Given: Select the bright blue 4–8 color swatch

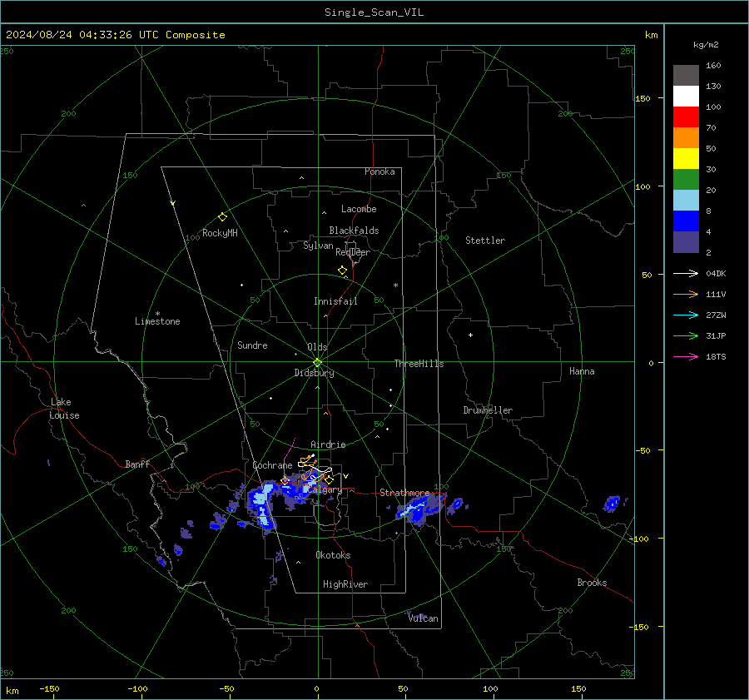Looking at the screenshot, I should point(686,221).
